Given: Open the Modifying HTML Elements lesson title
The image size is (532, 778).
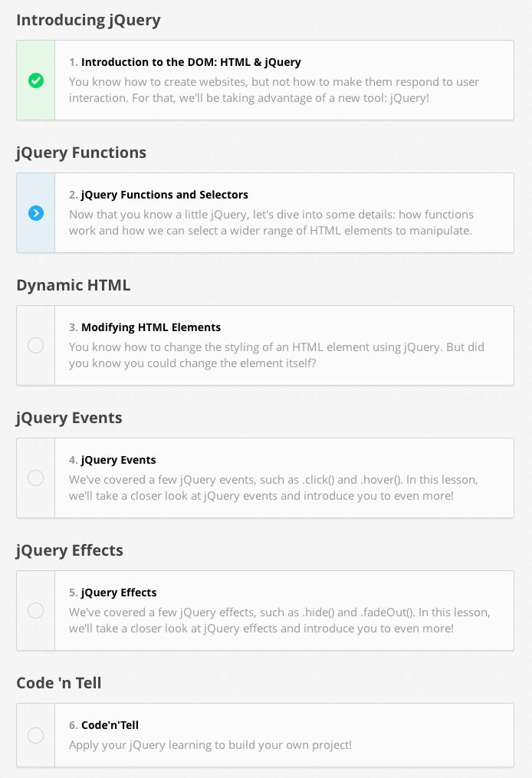Looking at the screenshot, I should (150, 327).
